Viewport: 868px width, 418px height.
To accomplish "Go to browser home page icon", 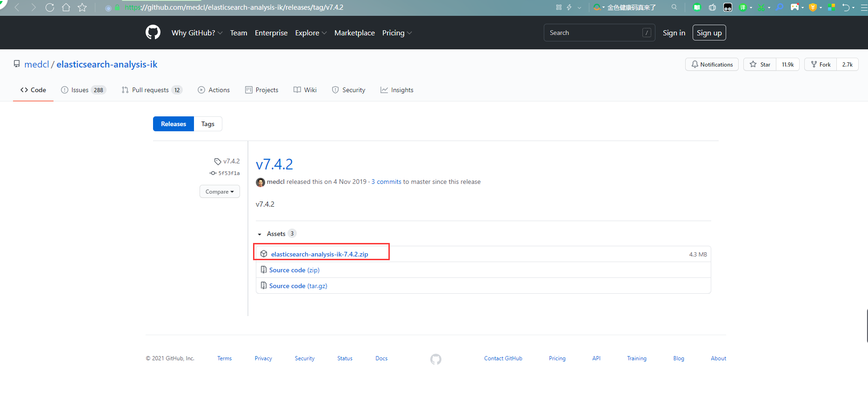I will tap(66, 7).
